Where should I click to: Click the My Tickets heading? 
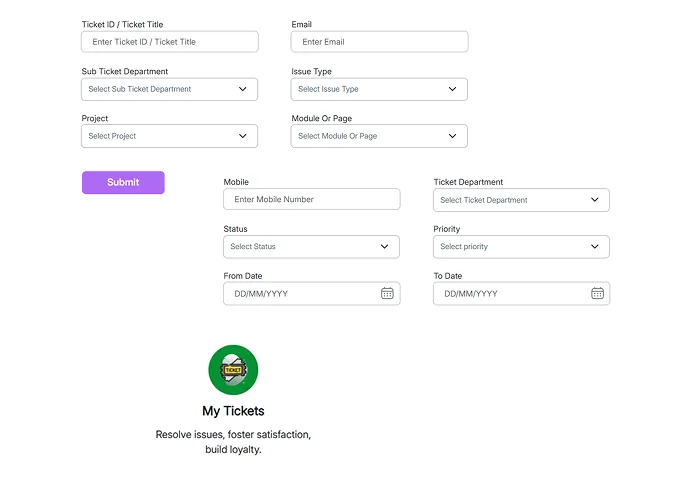click(233, 411)
